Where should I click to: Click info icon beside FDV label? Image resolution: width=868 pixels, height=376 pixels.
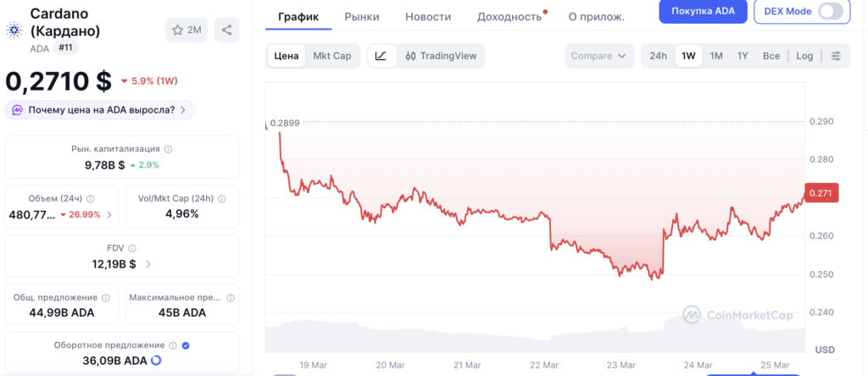coord(132,248)
